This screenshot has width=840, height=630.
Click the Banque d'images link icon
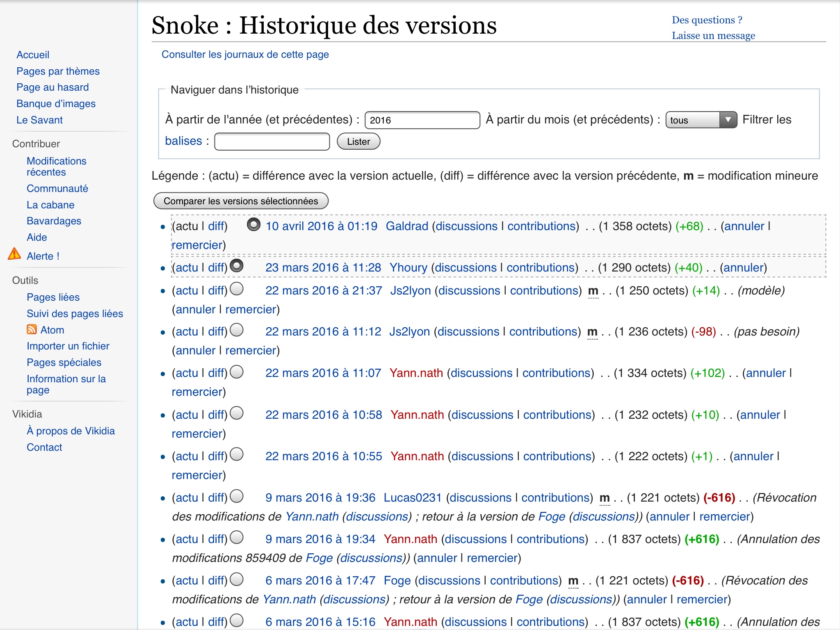(55, 104)
